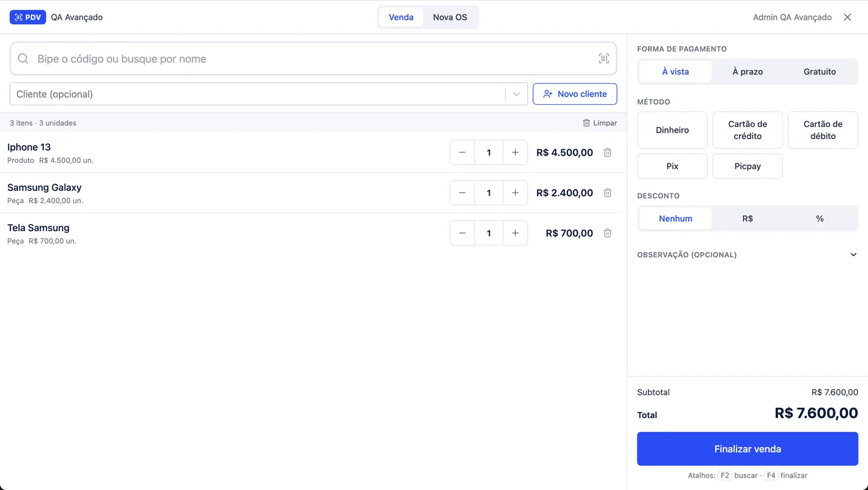Click the Iphone 13 product name

29,147
